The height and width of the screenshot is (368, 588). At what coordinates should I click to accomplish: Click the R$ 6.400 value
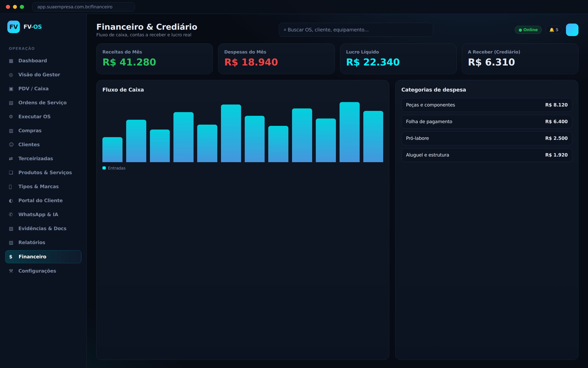(556, 122)
